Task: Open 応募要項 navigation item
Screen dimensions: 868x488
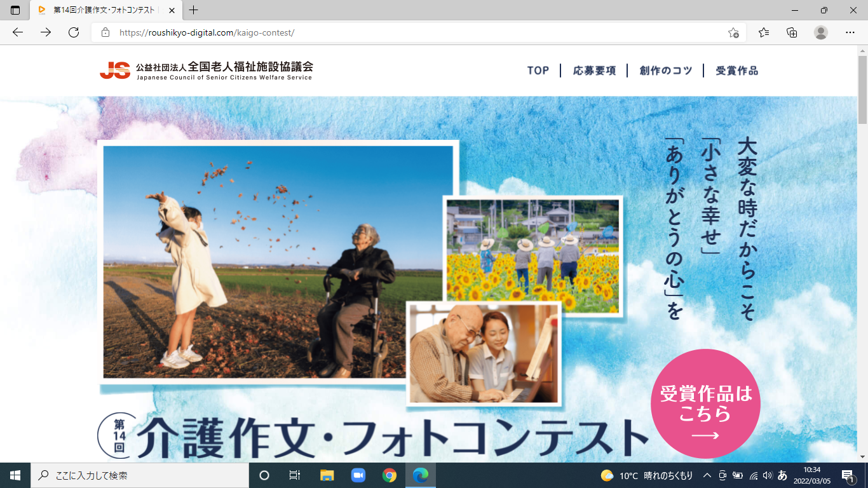Action: click(x=595, y=71)
